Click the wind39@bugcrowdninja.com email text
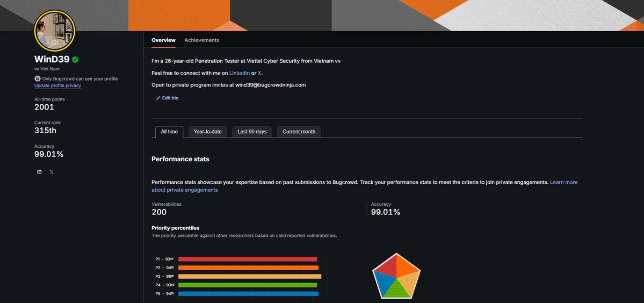The width and height of the screenshot is (644, 303). (x=270, y=85)
